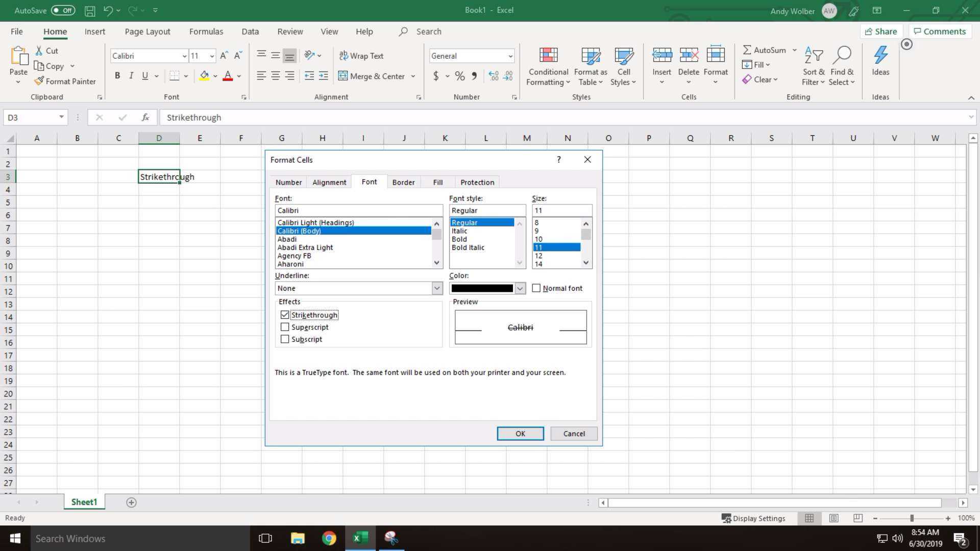The height and width of the screenshot is (551, 980).
Task: Switch to Protection tab in dialog
Action: tap(477, 182)
